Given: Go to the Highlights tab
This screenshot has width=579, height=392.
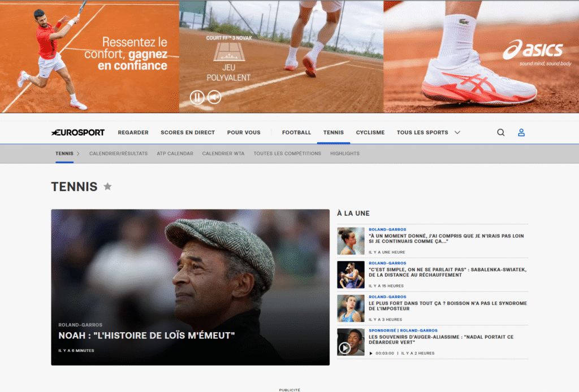Looking at the screenshot, I should [x=344, y=154].
